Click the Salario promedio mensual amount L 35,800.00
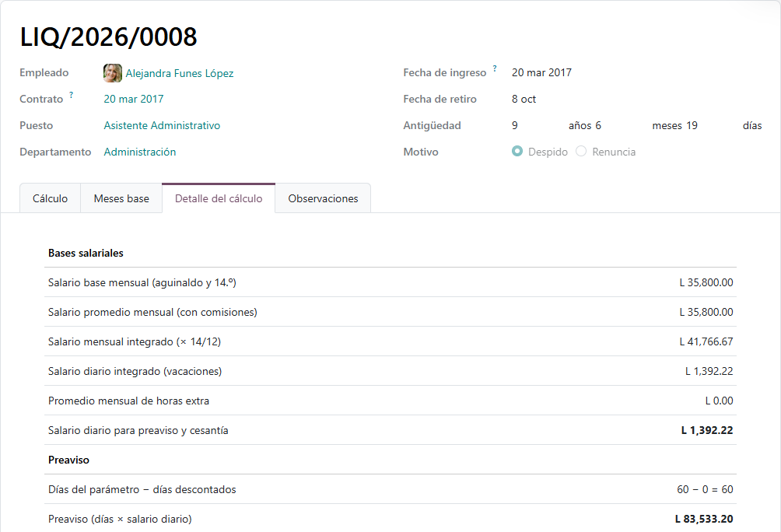The image size is (781, 532). [706, 313]
